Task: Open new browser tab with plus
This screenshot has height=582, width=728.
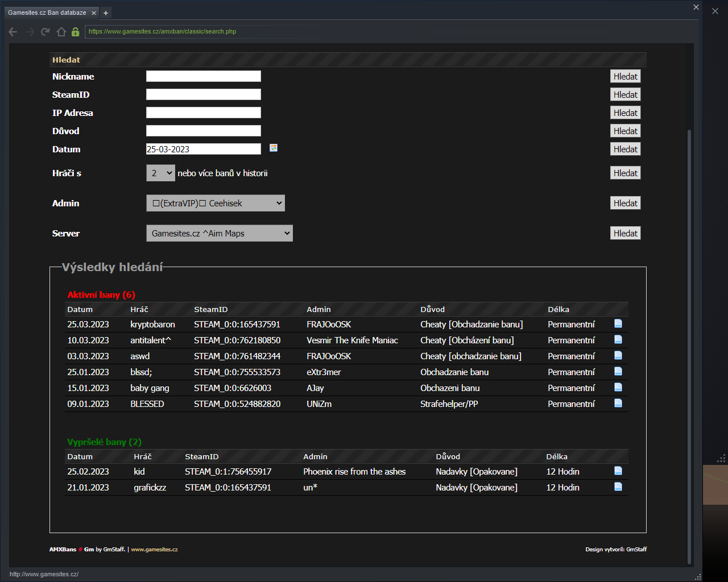Action: pyautogui.click(x=106, y=13)
